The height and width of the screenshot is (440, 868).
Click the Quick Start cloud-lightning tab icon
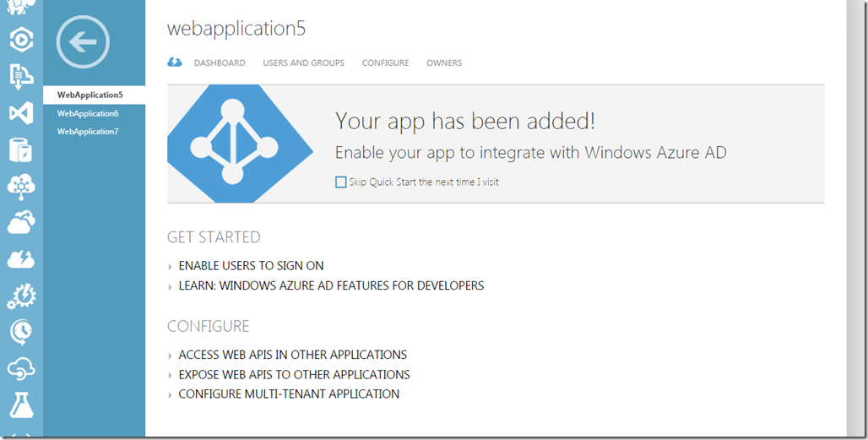[x=175, y=62]
